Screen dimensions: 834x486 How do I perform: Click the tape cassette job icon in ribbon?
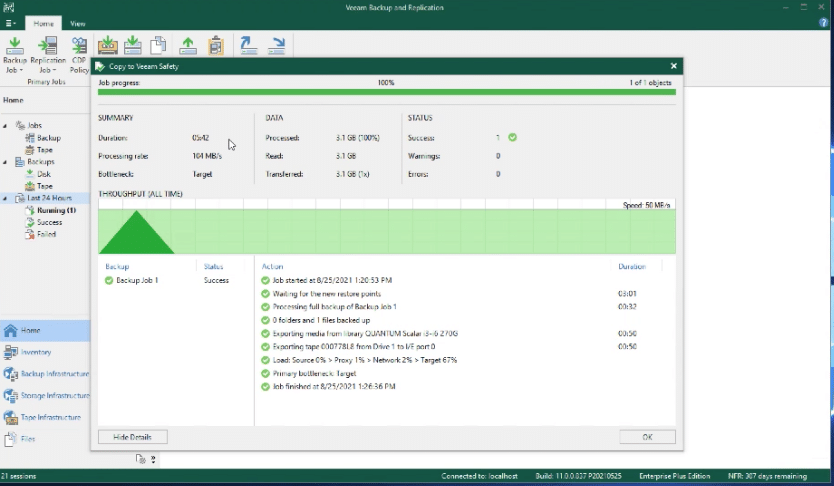click(107, 45)
